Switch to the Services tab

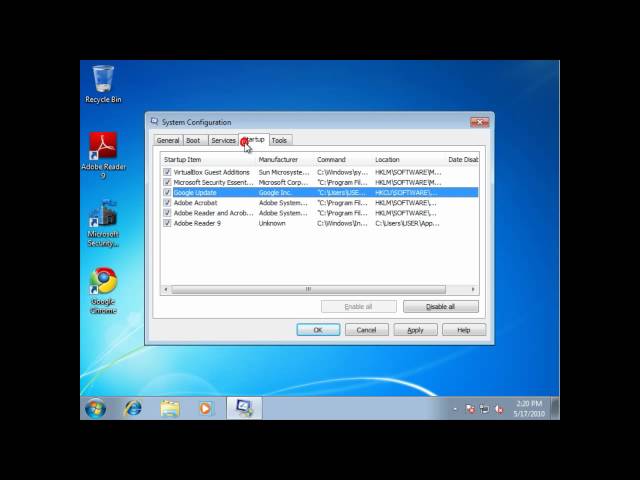223,140
